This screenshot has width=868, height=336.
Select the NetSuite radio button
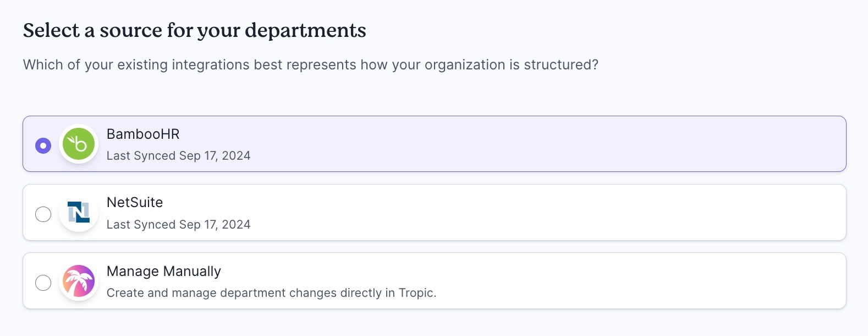(x=43, y=214)
